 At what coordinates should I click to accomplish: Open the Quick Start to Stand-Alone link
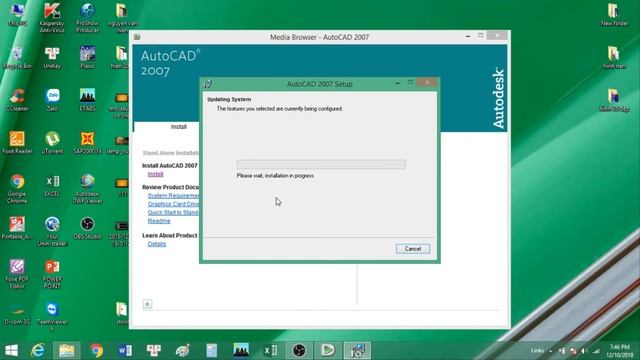click(173, 212)
